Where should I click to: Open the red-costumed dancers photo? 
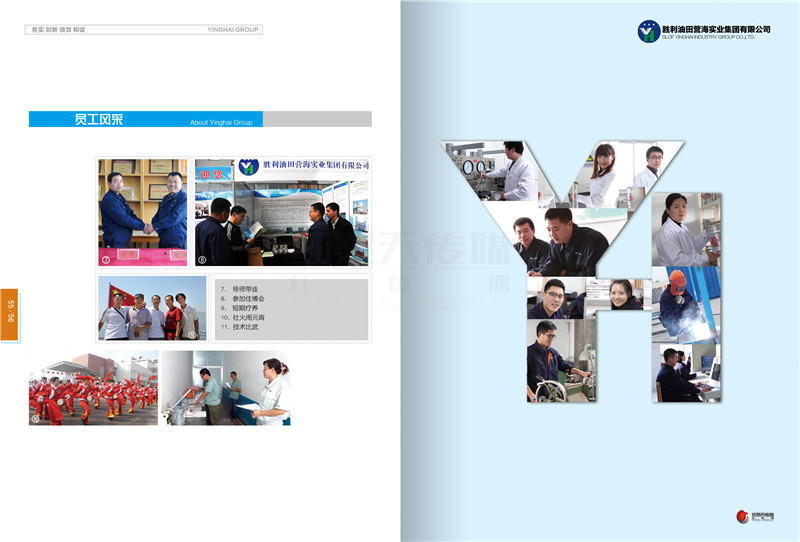93,388
